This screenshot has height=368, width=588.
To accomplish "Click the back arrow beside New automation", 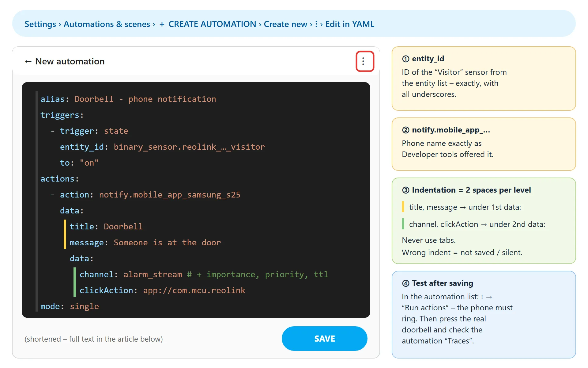I will [x=28, y=62].
